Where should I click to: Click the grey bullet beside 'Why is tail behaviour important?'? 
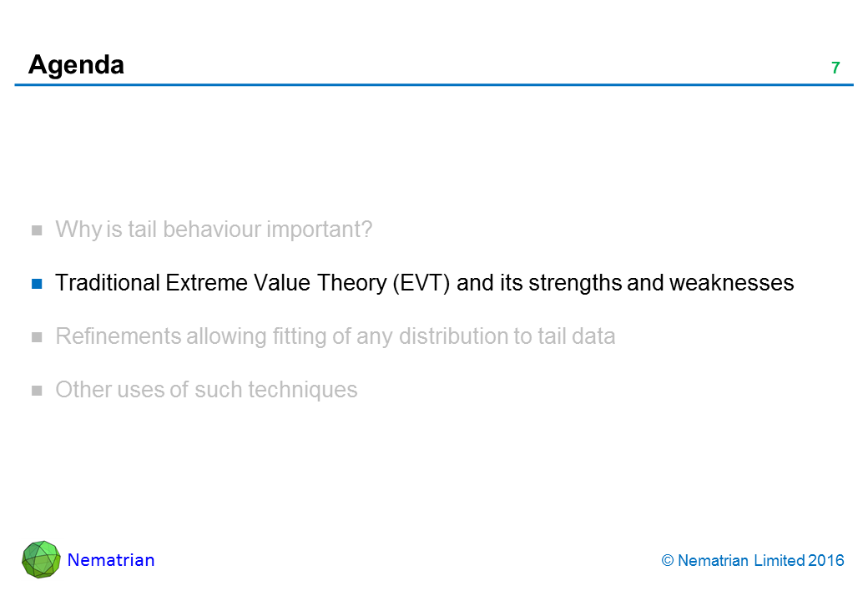[37, 230]
